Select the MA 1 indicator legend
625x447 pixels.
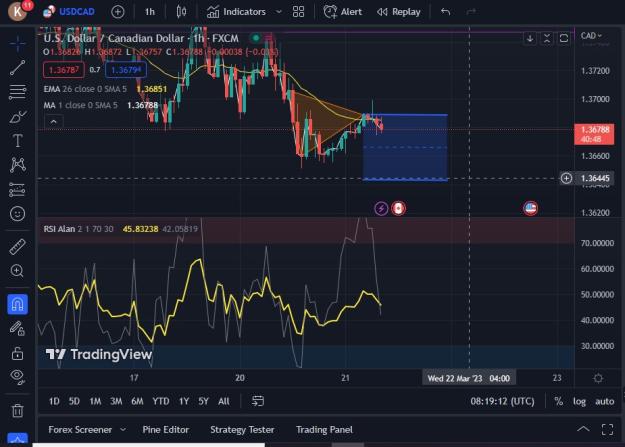coord(81,105)
